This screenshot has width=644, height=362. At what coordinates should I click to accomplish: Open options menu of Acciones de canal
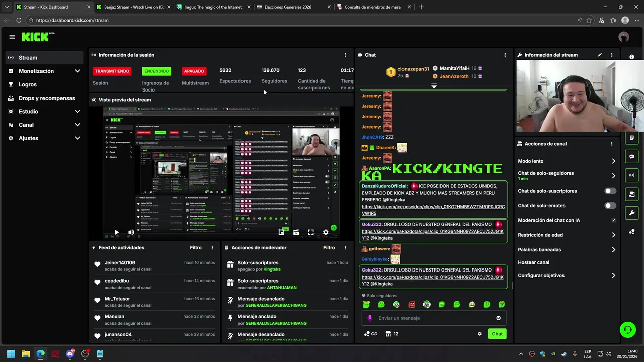[612, 144]
